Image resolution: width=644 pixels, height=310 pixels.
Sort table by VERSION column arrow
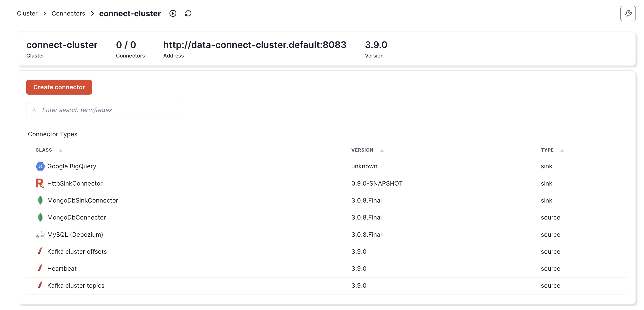click(x=381, y=150)
